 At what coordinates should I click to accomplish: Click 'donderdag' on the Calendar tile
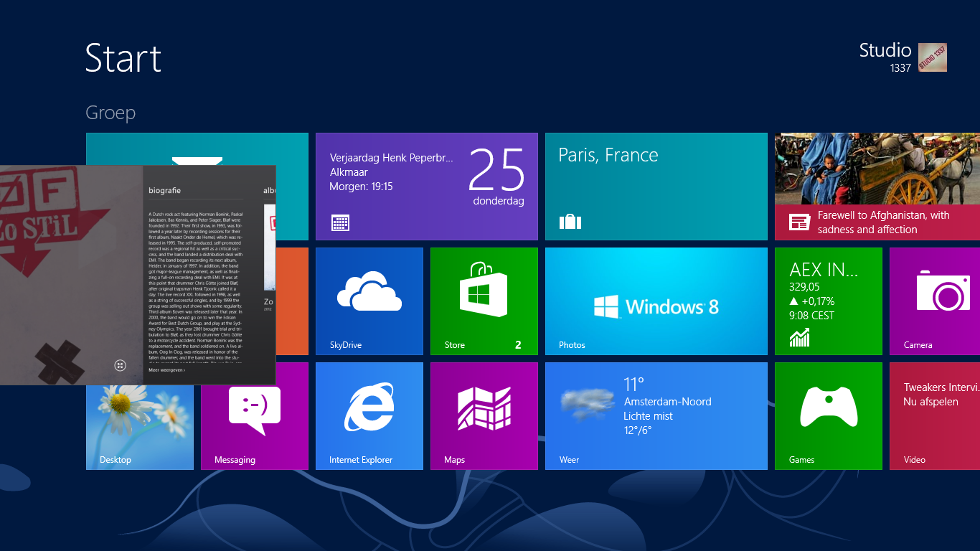499,201
